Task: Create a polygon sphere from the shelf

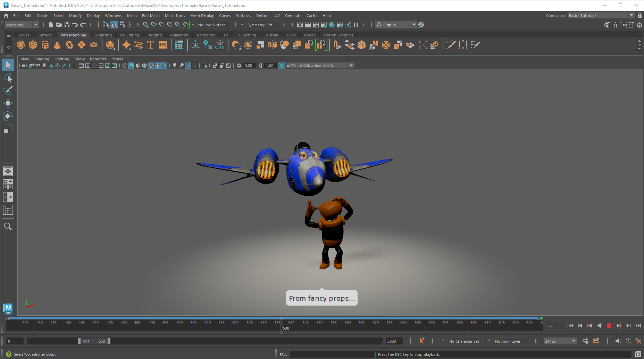Action: pyautogui.click(x=21, y=45)
